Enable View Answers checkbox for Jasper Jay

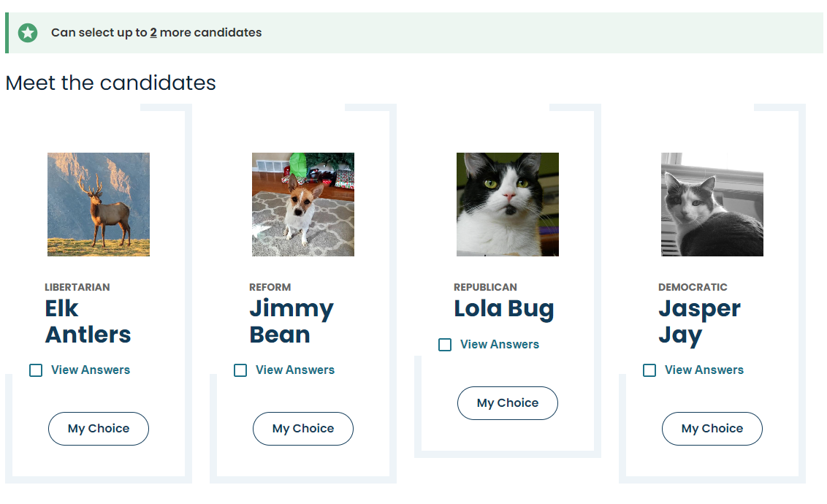click(x=649, y=370)
